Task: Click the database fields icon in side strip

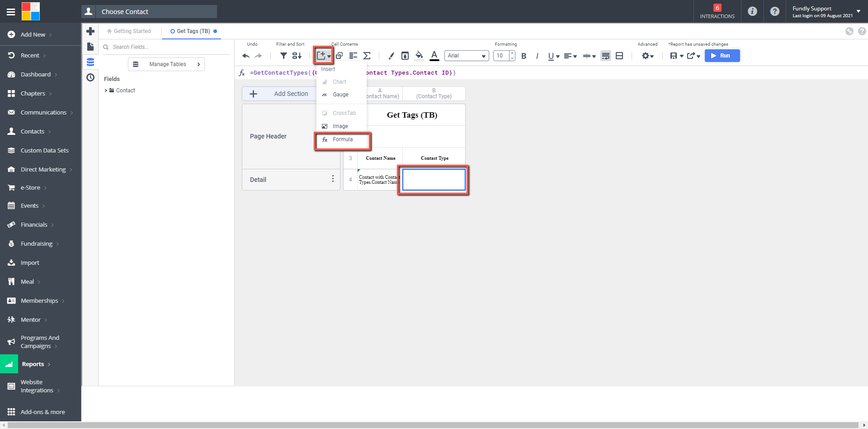Action: [x=90, y=62]
